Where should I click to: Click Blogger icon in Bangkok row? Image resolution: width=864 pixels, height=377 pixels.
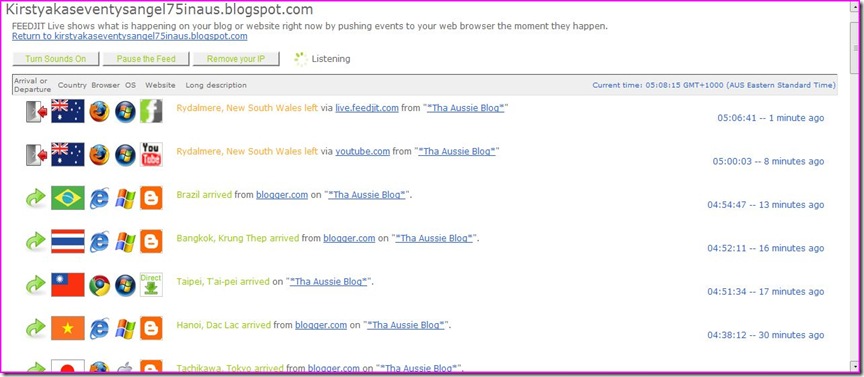[x=151, y=241]
